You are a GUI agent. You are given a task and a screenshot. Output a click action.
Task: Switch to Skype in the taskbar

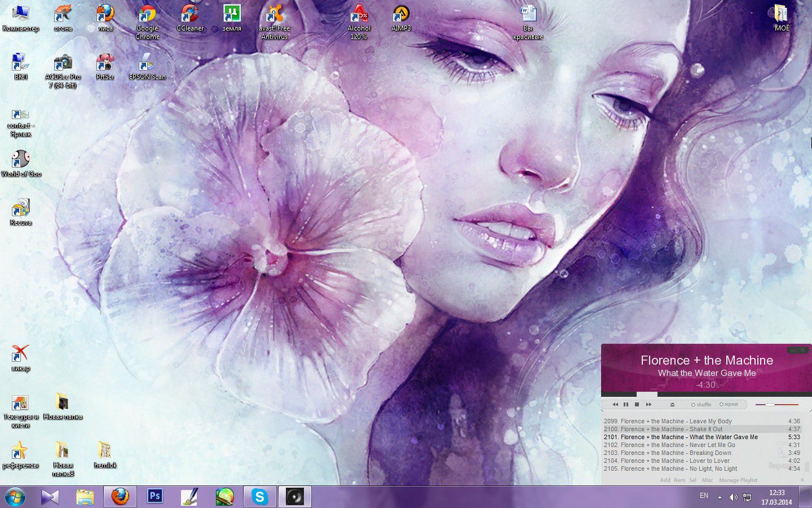(260, 497)
